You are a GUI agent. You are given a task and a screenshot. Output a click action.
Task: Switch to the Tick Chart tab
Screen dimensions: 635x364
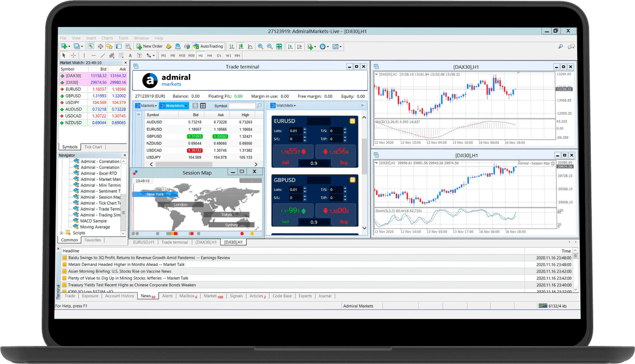[x=93, y=147]
